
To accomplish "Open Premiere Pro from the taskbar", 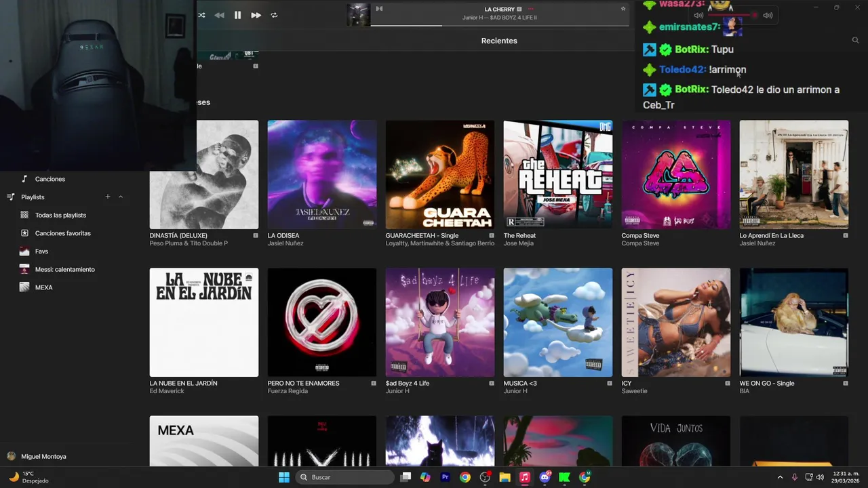I will click(x=445, y=477).
